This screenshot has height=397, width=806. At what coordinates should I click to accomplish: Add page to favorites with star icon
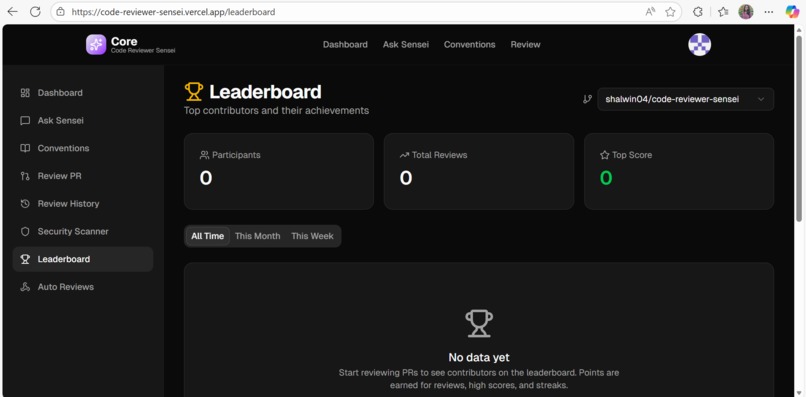coord(670,12)
